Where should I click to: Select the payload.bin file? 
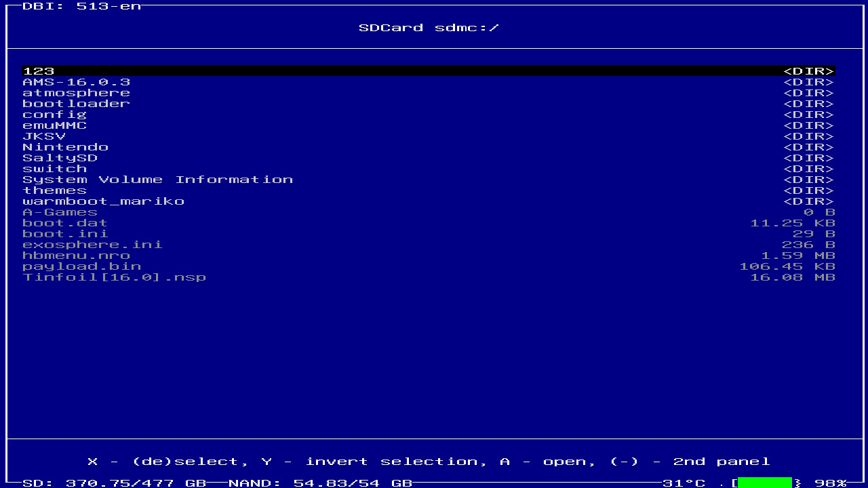coord(81,266)
